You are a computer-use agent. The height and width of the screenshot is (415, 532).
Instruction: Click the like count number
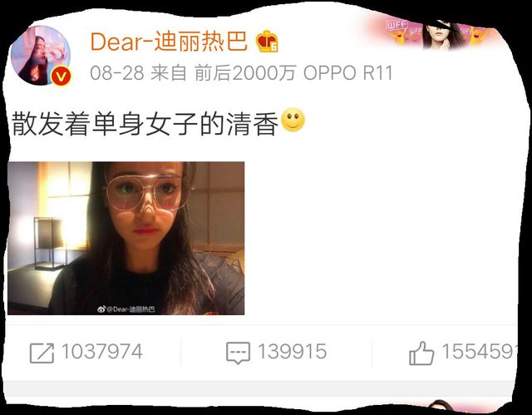pos(480,352)
